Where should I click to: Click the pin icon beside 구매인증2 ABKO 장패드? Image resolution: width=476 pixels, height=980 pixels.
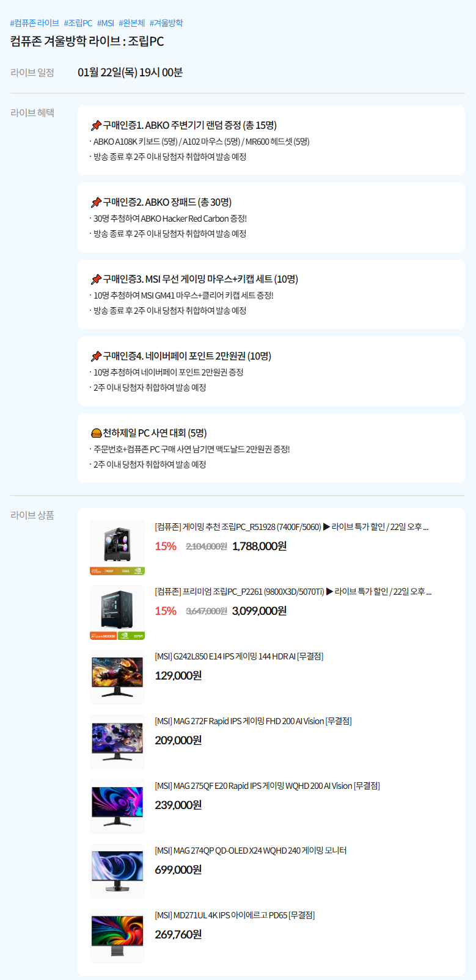click(x=96, y=203)
